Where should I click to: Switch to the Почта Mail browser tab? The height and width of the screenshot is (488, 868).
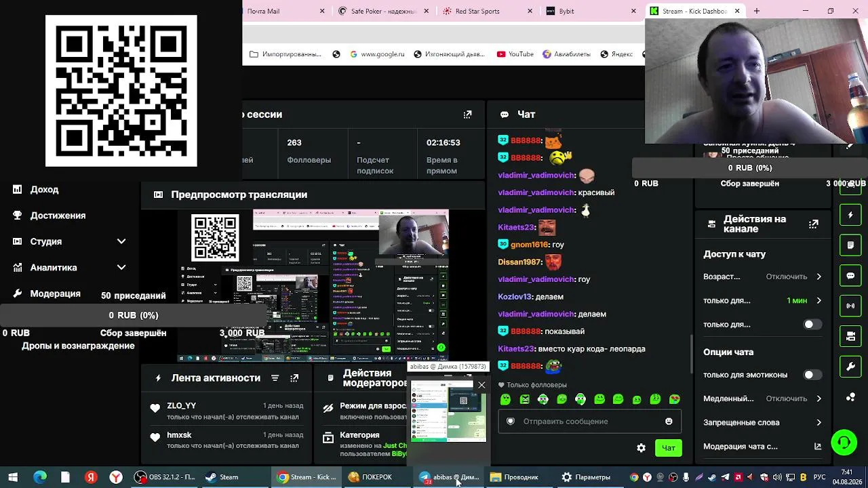pos(286,11)
